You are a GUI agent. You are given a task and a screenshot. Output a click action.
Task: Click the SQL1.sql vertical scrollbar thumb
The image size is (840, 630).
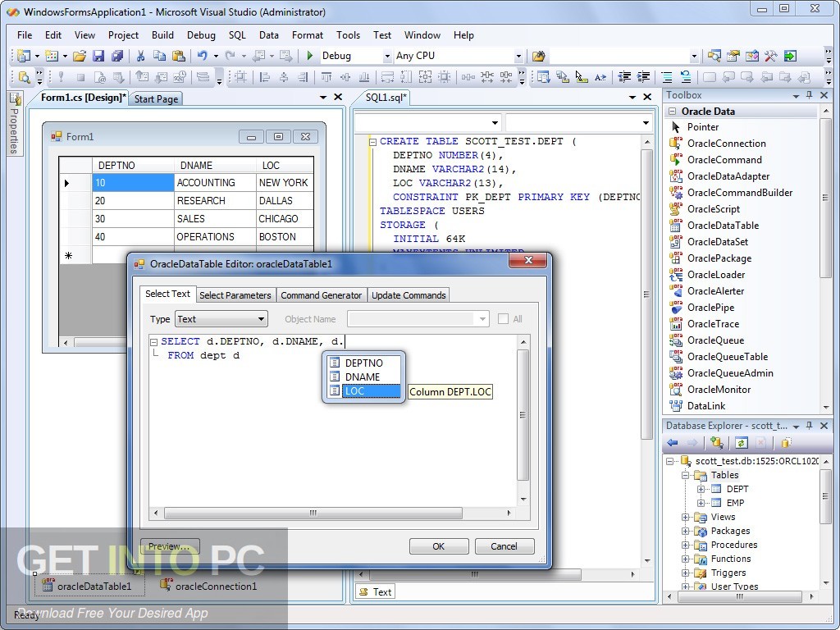coord(646,294)
